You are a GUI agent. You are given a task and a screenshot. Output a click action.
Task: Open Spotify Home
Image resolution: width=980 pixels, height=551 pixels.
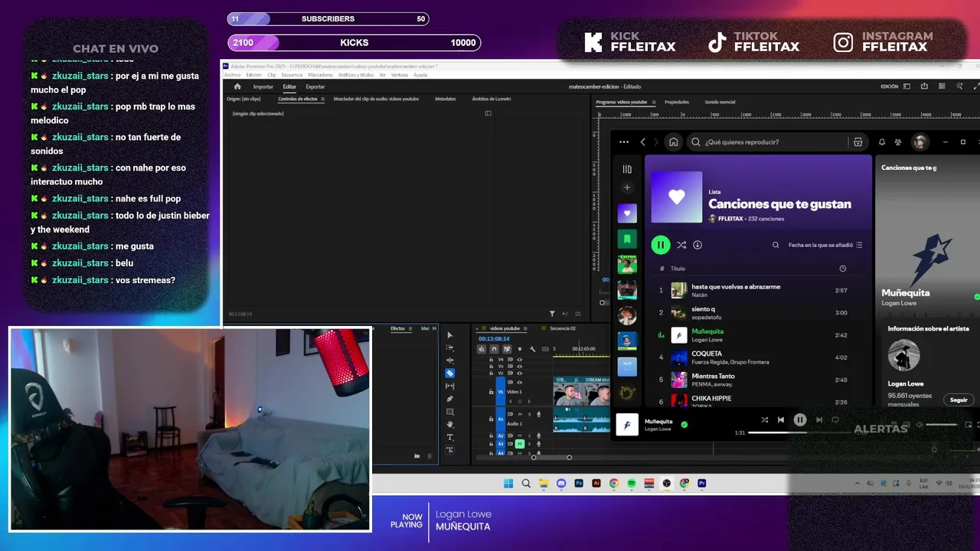[x=674, y=142]
